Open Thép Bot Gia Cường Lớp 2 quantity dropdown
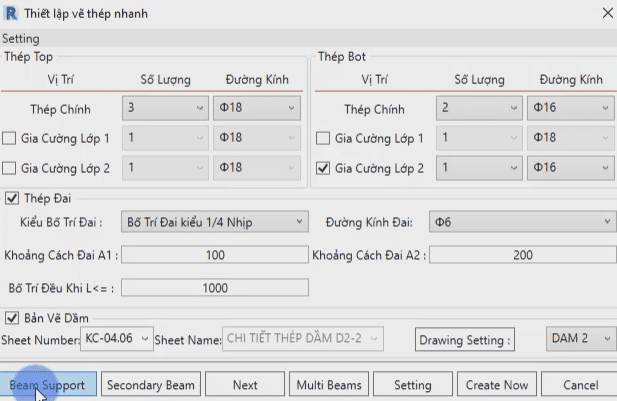This screenshot has height=401, width=617. pyautogui.click(x=479, y=168)
